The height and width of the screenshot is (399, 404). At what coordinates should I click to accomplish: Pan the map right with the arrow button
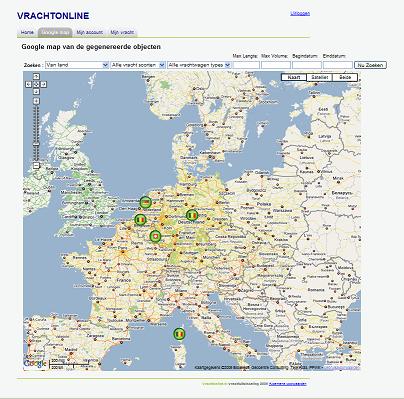(x=44, y=84)
